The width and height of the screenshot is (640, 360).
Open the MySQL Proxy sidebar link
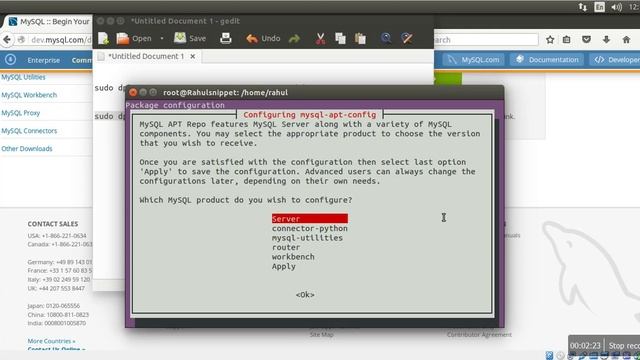20,113
